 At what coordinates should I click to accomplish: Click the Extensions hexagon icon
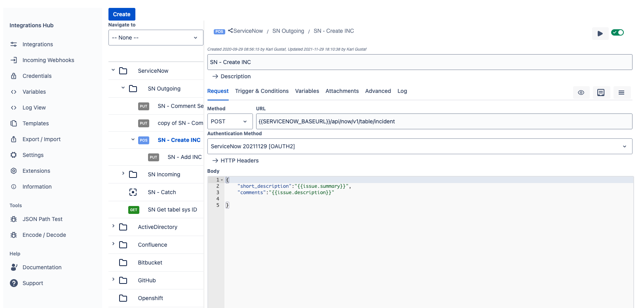(13, 171)
